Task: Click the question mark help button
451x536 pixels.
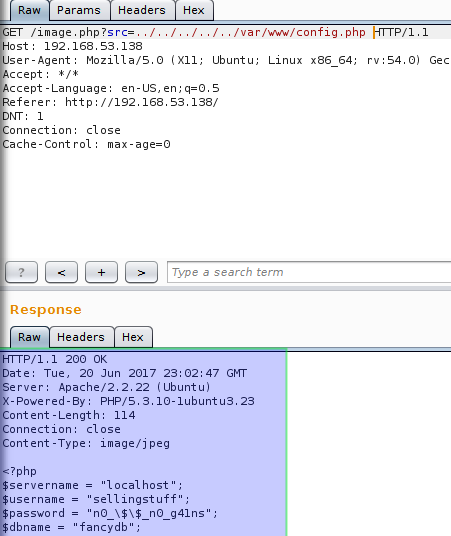Action: click(22, 272)
